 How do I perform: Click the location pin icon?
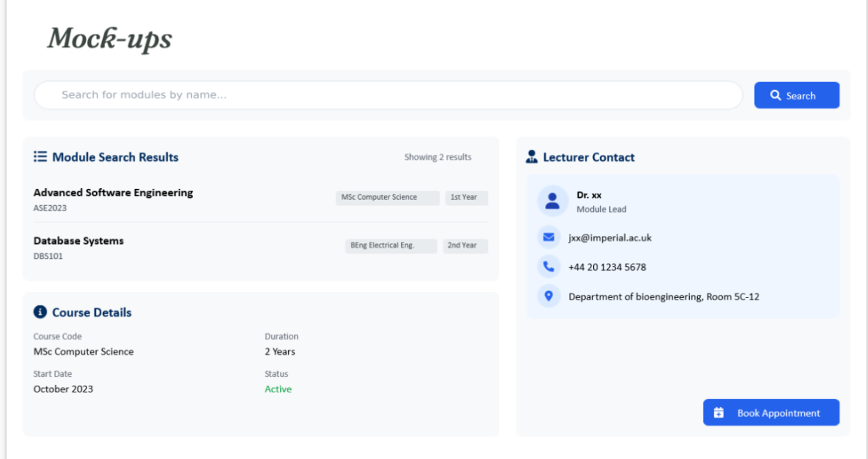(548, 296)
